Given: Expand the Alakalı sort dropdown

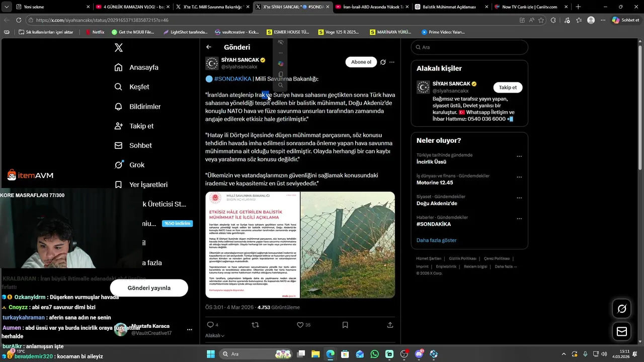Looking at the screenshot, I should pos(215,335).
